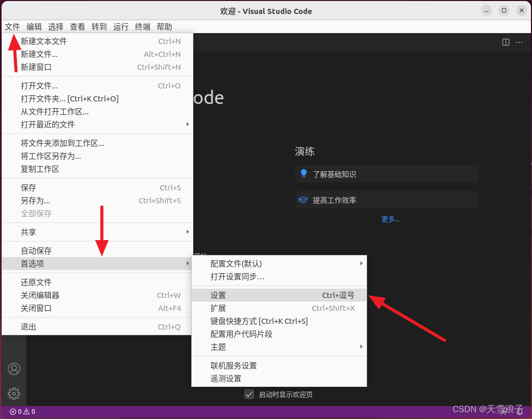This screenshot has height=419, width=532.
Task: Select 扩展 in preferences submenu
Action: (279, 308)
